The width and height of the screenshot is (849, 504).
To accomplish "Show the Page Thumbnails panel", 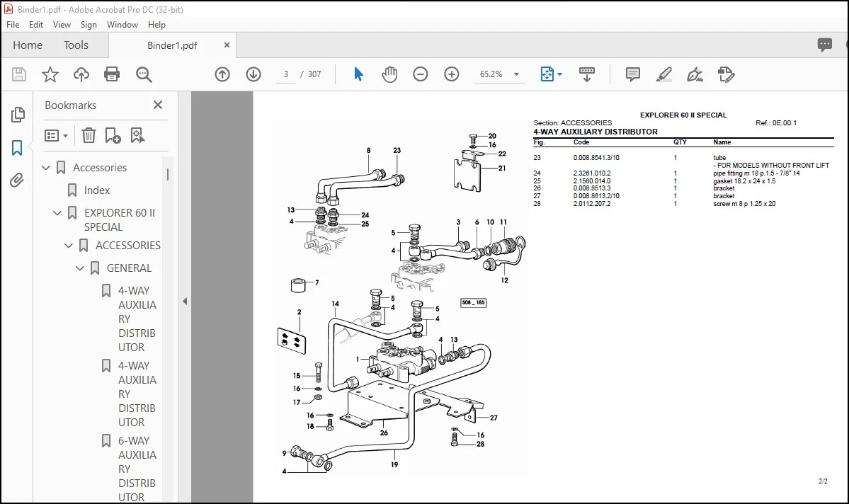I will [x=17, y=114].
